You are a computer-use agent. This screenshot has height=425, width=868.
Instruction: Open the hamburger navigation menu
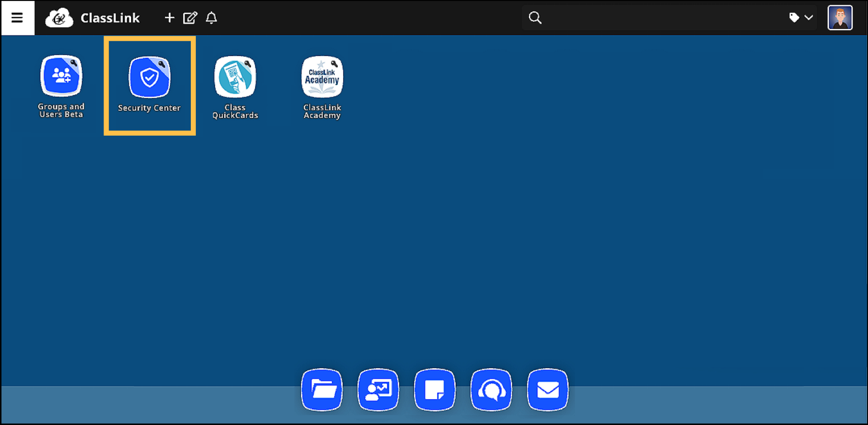click(17, 18)
